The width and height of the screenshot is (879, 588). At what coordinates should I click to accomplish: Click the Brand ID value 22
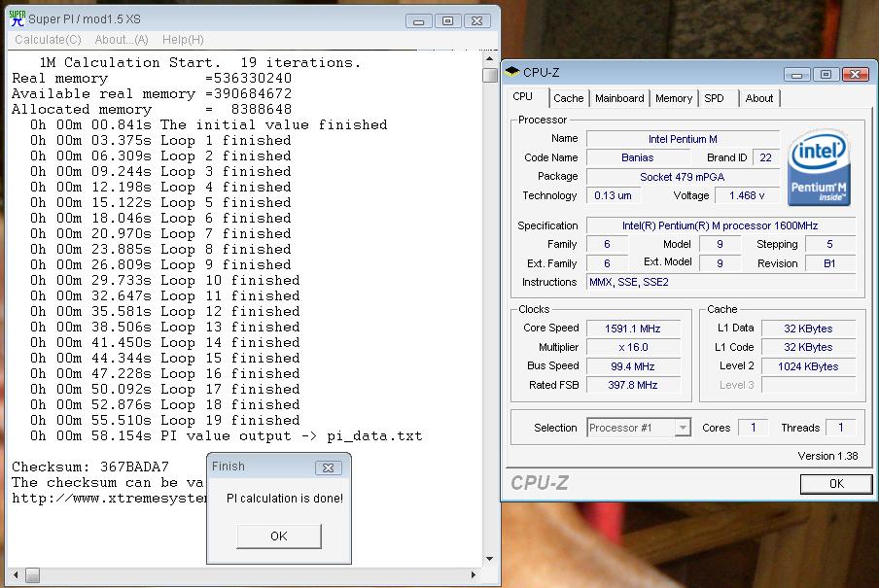tap(766, 157)
